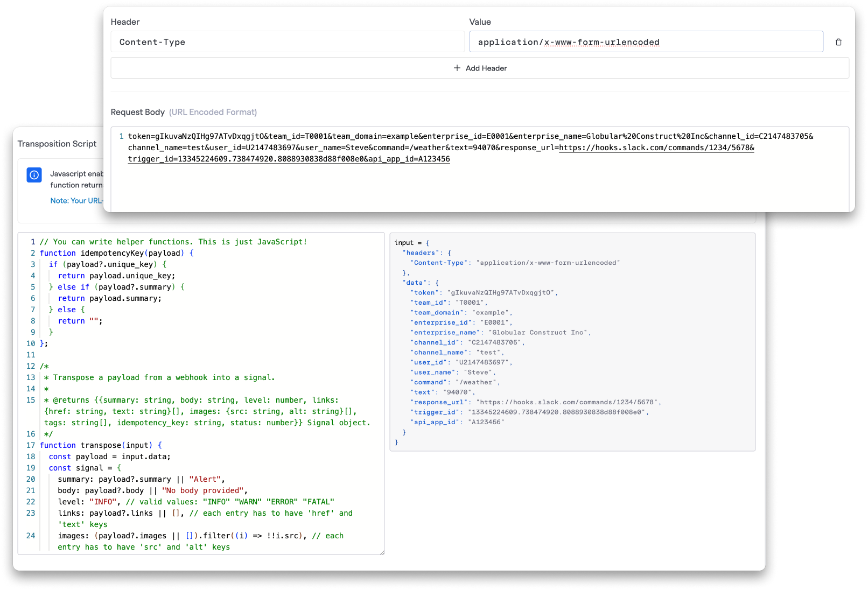Click the "text": "94070" entry
Image resolution: width=868 pixels, height=590 pixels.
[443, 392]
